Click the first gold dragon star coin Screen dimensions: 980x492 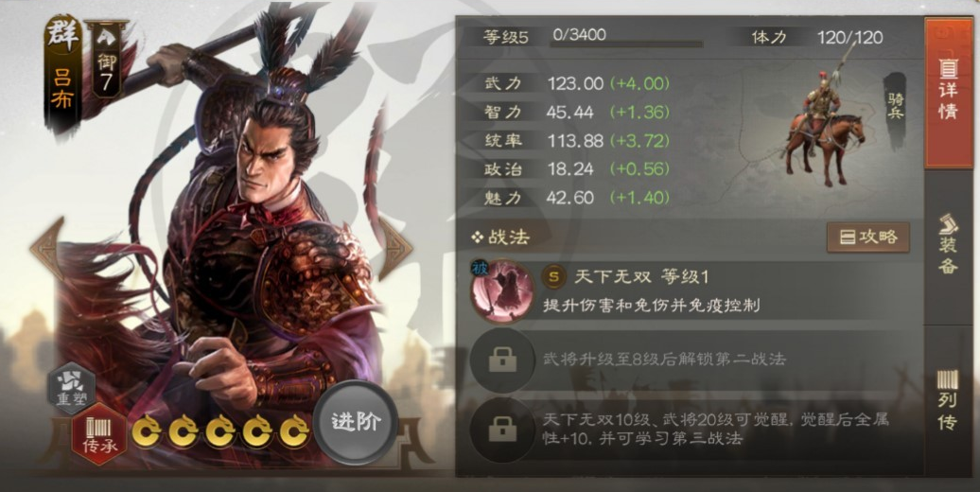pyautogui.click(x=147, y=430)
